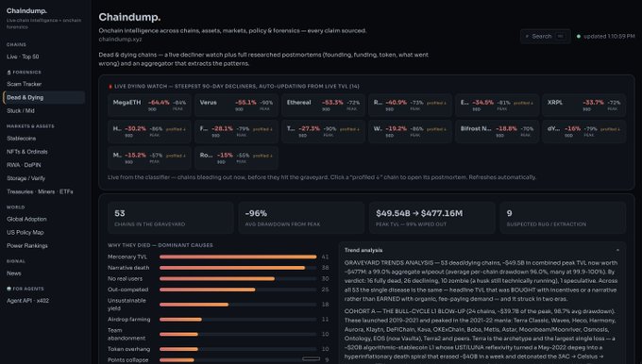
Task: Click profiled link on the -34.5% card
Action: click(x=523, y=103)
